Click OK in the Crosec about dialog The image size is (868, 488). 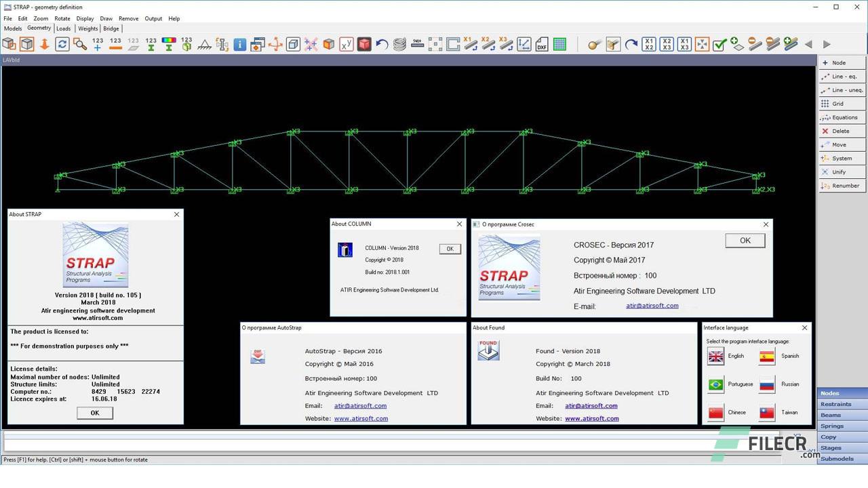[x=745, y=241]
